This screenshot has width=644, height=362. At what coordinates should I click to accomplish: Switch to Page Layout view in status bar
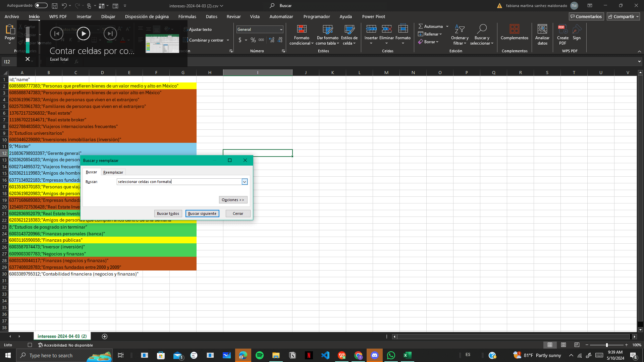563,345
